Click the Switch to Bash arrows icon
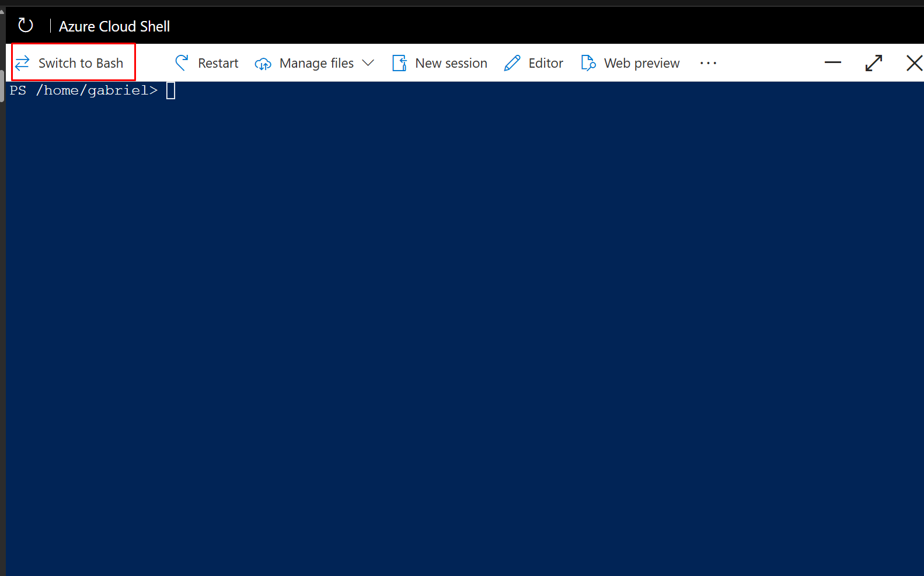Viewport: 924px width, 576px height. click(x=22, y=63)
